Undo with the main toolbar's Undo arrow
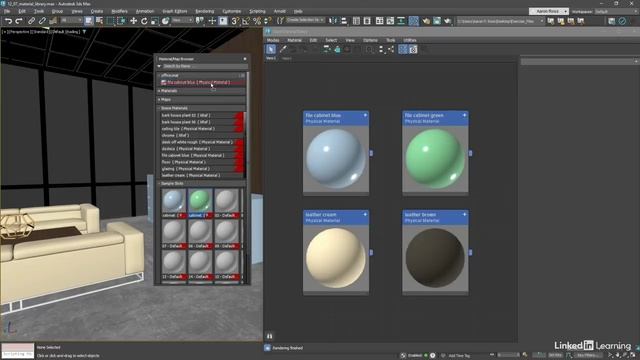The height and width of the screenshot is (360, 640). [8, 21]
